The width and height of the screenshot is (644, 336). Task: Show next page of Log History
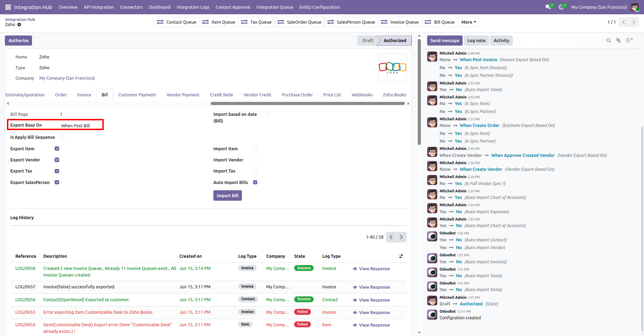401,237
